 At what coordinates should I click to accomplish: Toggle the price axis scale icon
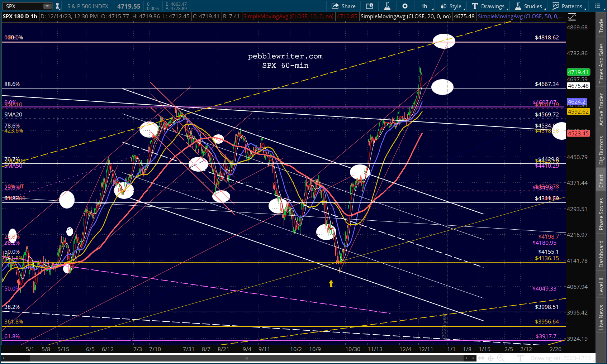(x=572, y=16)
